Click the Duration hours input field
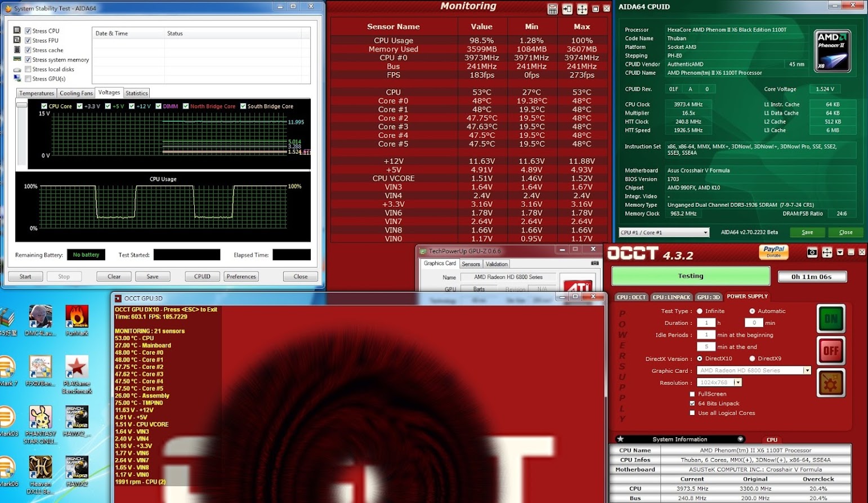Image resolution: width=868 pixels, height=503 pixels. 706,323
